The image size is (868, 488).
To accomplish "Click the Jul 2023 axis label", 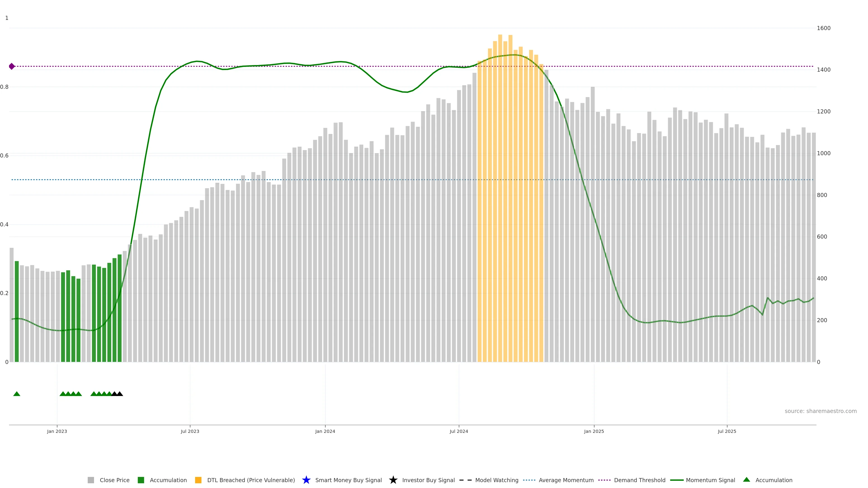I will point(190,431).
